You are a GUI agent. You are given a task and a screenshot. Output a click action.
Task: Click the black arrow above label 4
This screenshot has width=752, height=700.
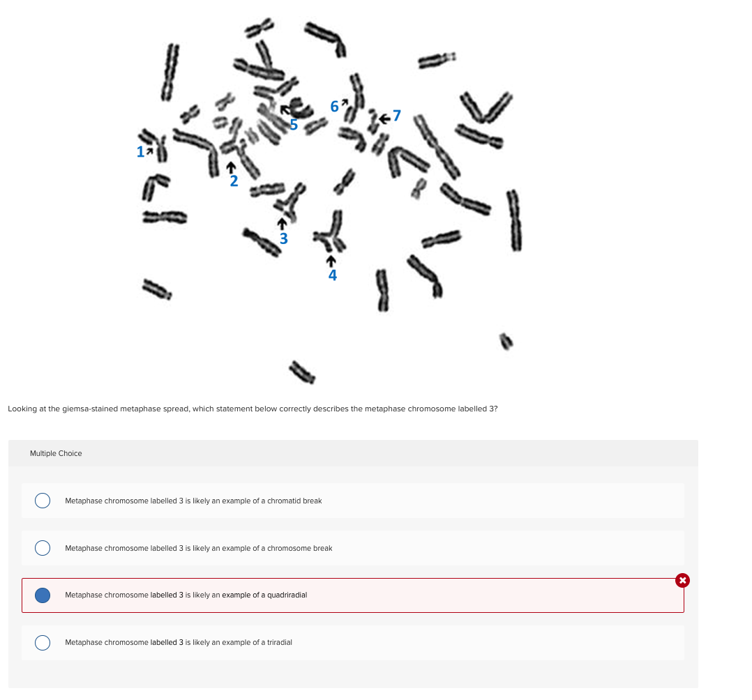click(x=331, y=261)
